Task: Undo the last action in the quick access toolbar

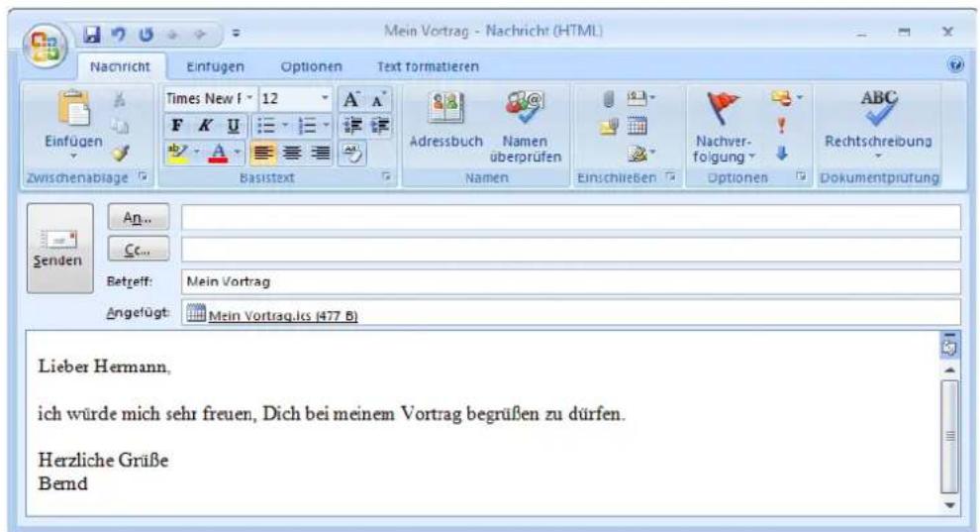Action: click(x=119, y=34)
